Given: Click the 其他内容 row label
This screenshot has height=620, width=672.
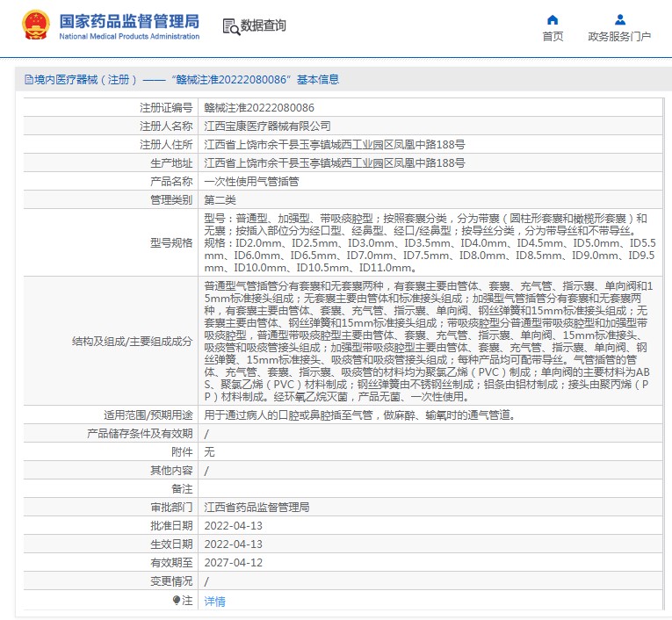Looking at the screenshot, I should [x=171, y=471].
